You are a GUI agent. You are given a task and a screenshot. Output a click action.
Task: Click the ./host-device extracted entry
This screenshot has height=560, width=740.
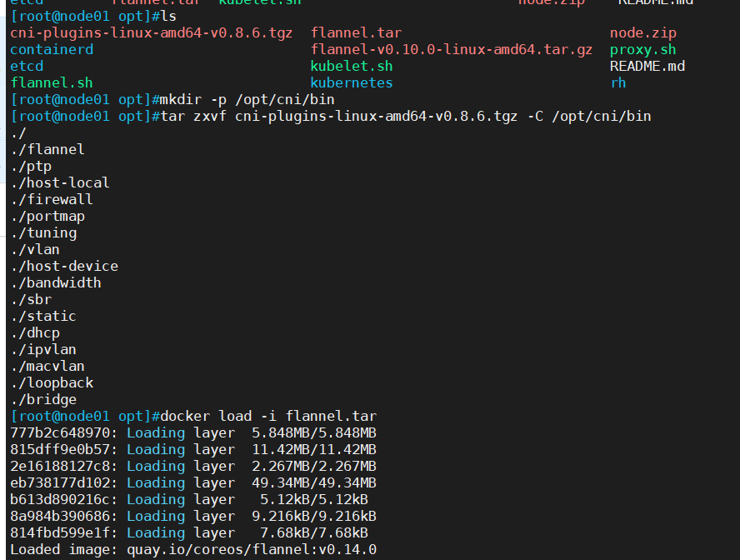(x=64, y=266)
